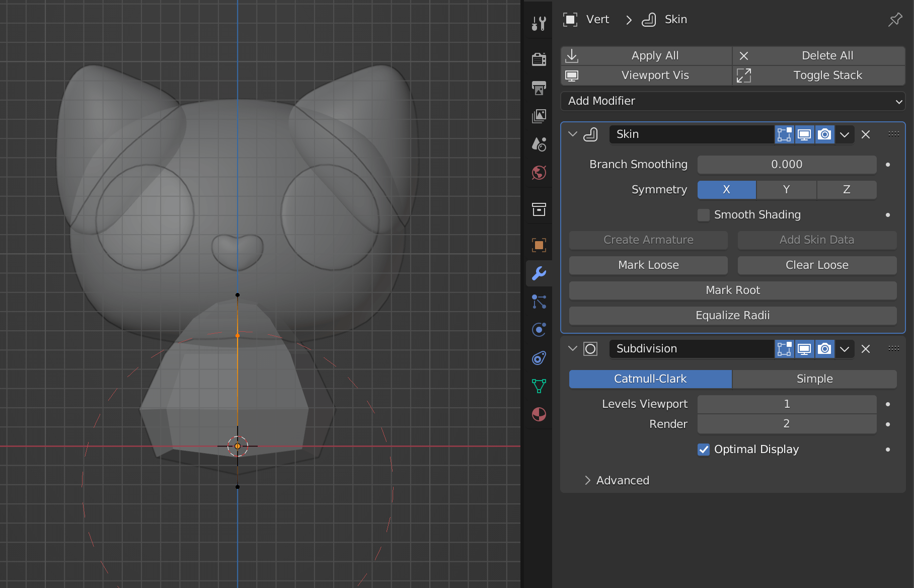Viewport: 914px width, 588px height.
Task: Open the View Layer properties tab
Action: pos(539,116)
